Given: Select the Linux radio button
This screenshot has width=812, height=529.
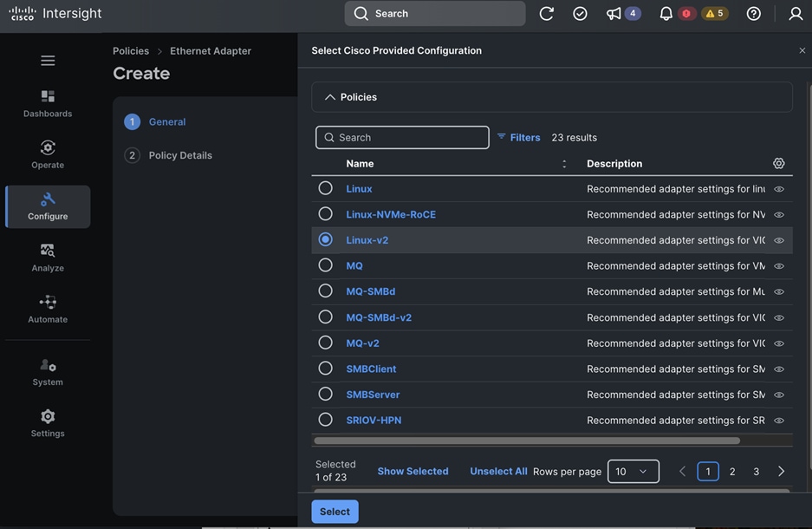Looking at the screenshot, I should 325,188.
